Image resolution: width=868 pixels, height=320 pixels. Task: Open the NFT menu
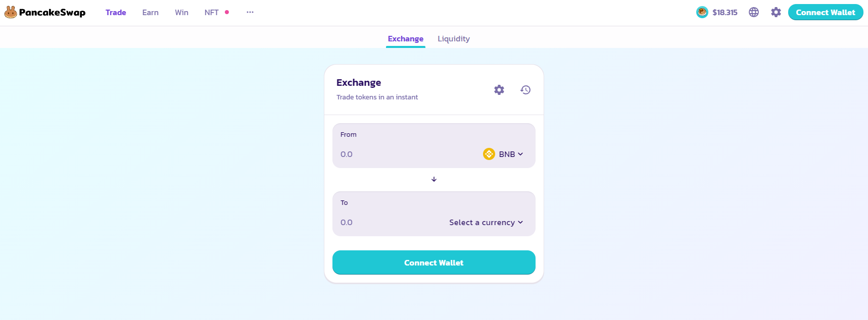[212, 13]
